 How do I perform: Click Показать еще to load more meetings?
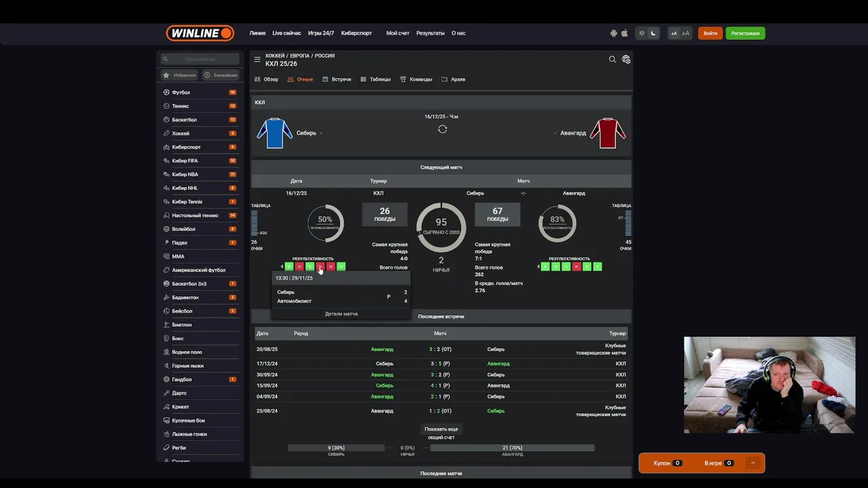coord(441,429)
